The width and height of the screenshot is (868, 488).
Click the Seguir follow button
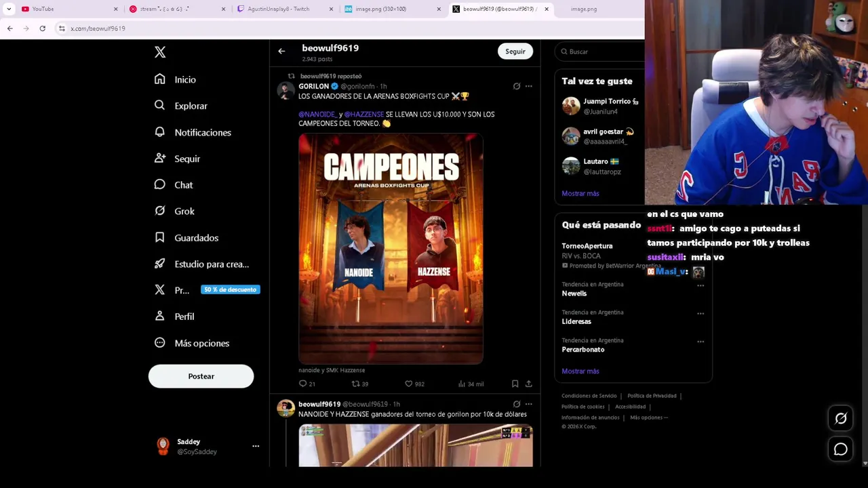515,52
